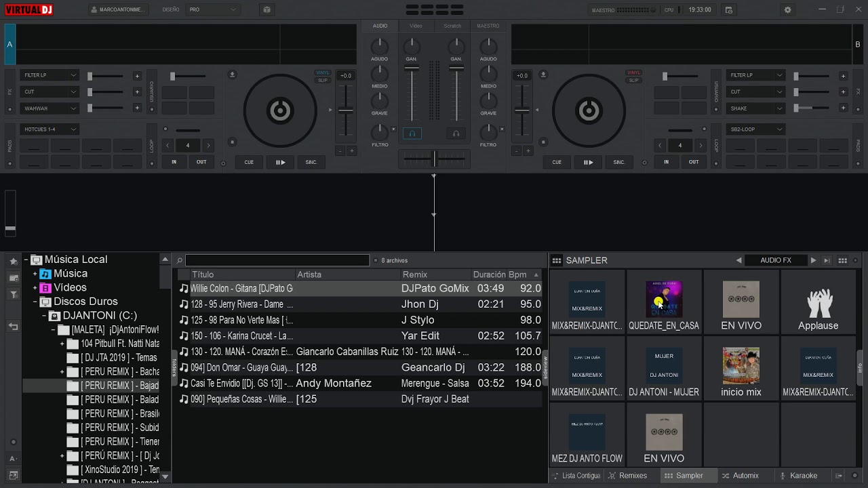This screenshot has width=868, height=488.
Task: Click the crossfader slider
Action: pos(434,158)
